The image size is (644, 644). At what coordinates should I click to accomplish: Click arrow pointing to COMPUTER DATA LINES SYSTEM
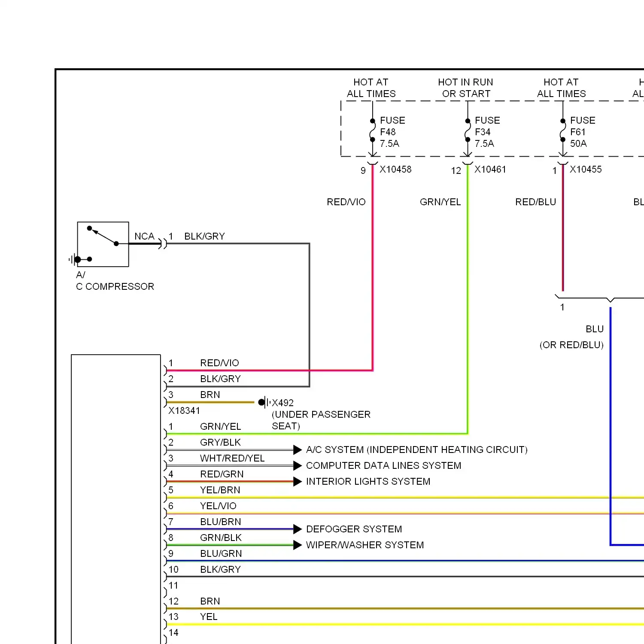tap(298, 465)
